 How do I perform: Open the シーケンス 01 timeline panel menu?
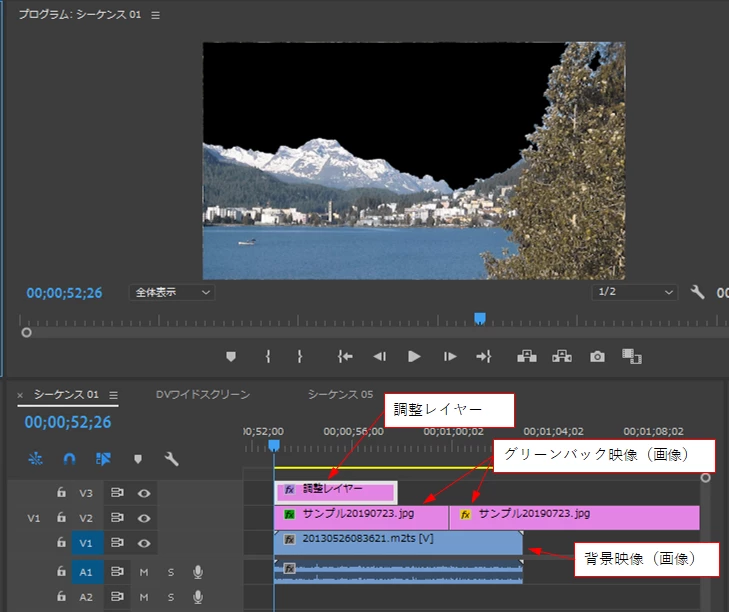(113, 395)
